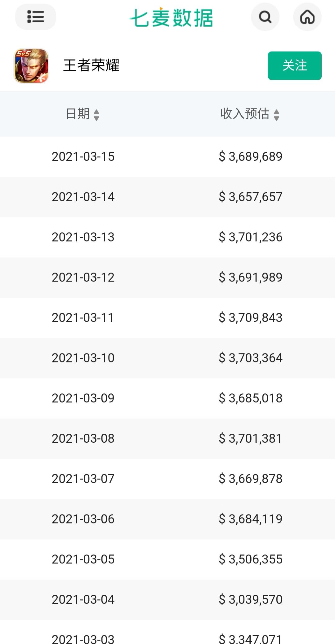Select the 2021-03-04 date row
Viewport: 335px width, 644px height.
pos(83,600)
